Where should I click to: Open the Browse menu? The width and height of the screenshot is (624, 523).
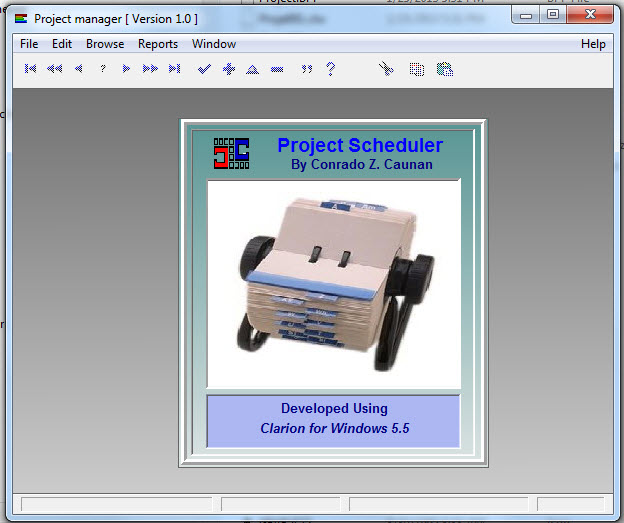[105, 44]
